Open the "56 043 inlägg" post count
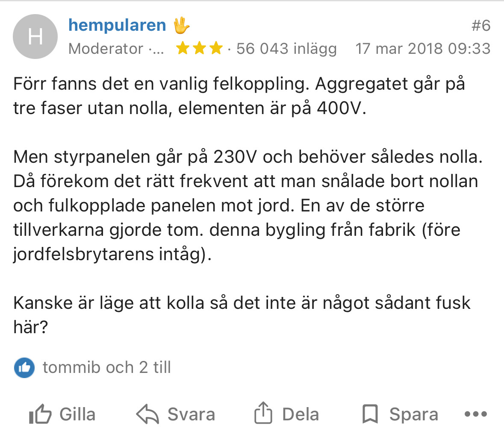 (x=286, y=49)
